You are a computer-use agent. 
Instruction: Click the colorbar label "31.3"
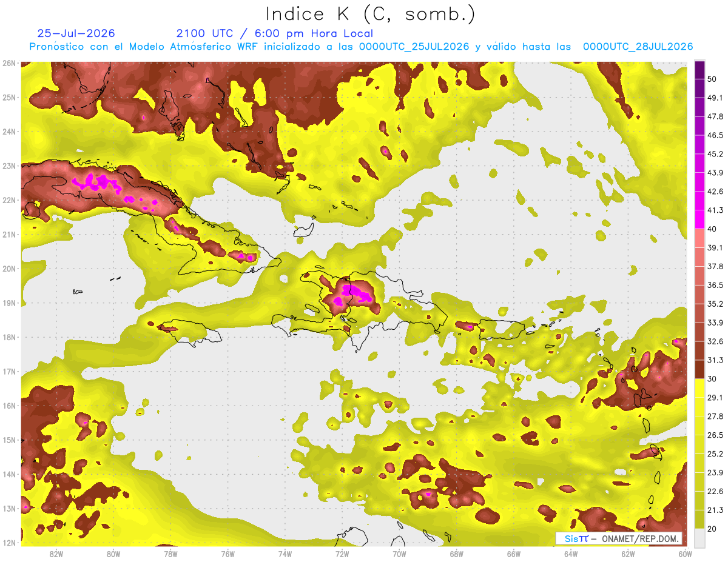(x=715, y=360)
